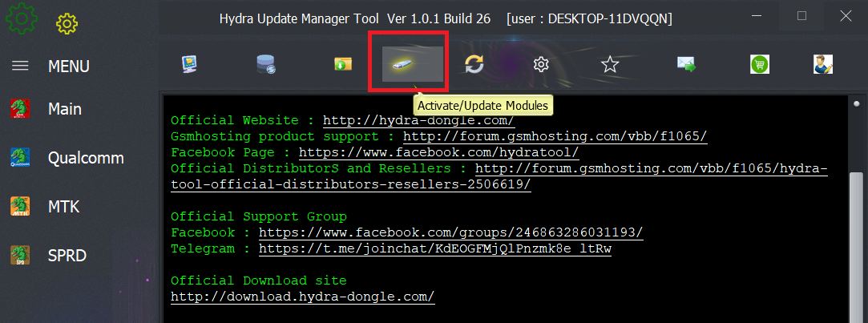Image resolution: width=868 pixels, height=323 pixels.
Task: Click Activate/Update Modules USB dongle icon
Action: click(413, 63)
